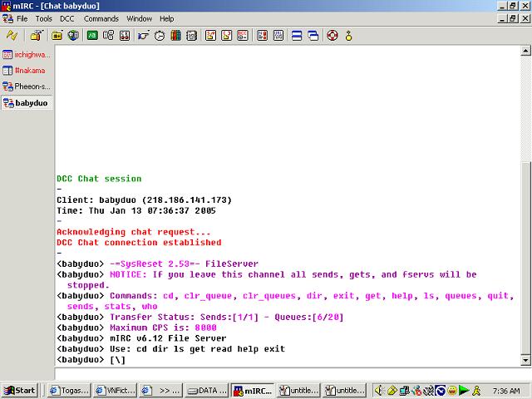This screenshot has width=532, height=399.
Task: Click the yellow smiley face tray icon
Action: [452, 391]
